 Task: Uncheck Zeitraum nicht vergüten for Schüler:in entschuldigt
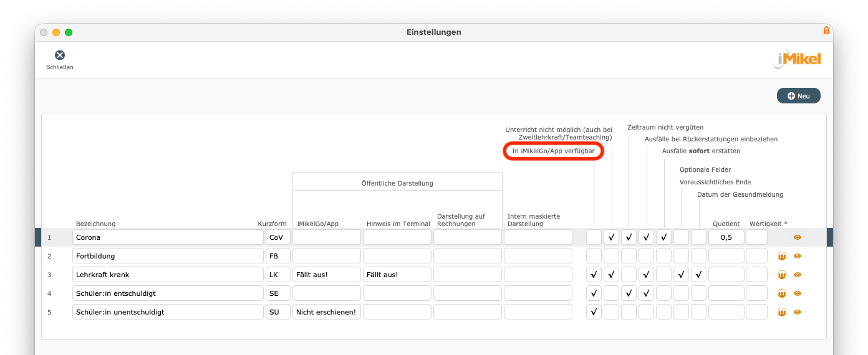[x=629, y=293]
